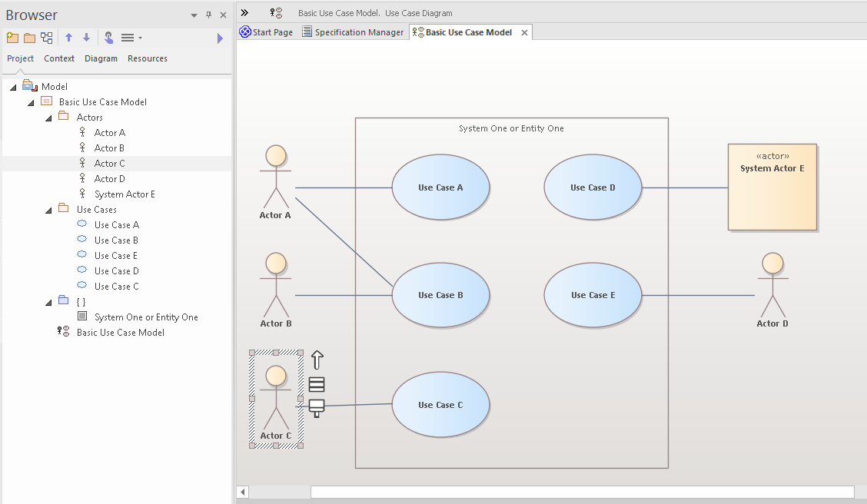Select System Actor E in project tree
This screenshot has height=504, width=867.
(x=125, y=194)
